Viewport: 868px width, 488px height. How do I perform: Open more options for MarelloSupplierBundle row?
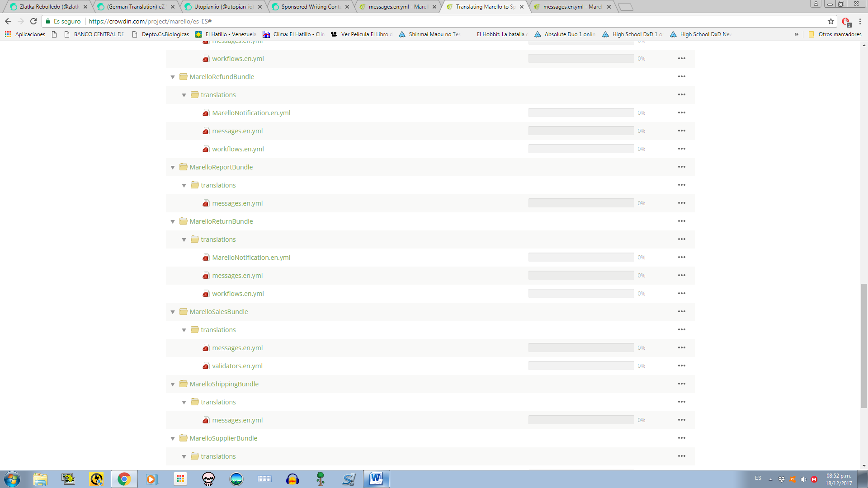pos(682,438)
